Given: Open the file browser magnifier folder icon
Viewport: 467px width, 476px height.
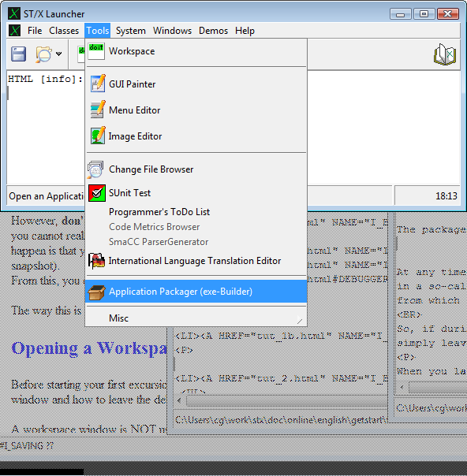Looking at the screenshot, I should pos(43,54).
